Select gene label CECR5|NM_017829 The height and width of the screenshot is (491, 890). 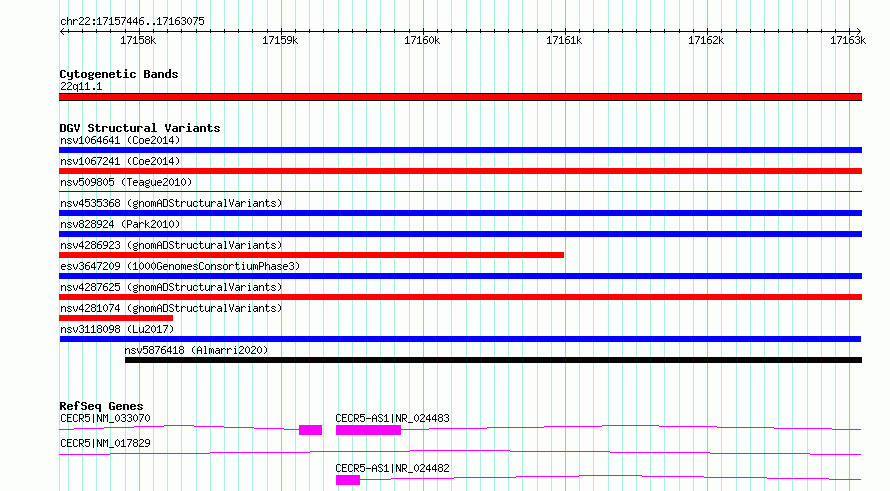click(x=105, y=443)
